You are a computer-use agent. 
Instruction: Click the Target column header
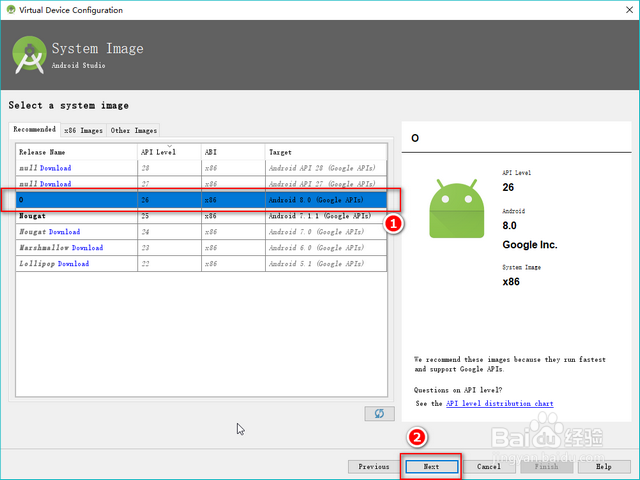326,152
